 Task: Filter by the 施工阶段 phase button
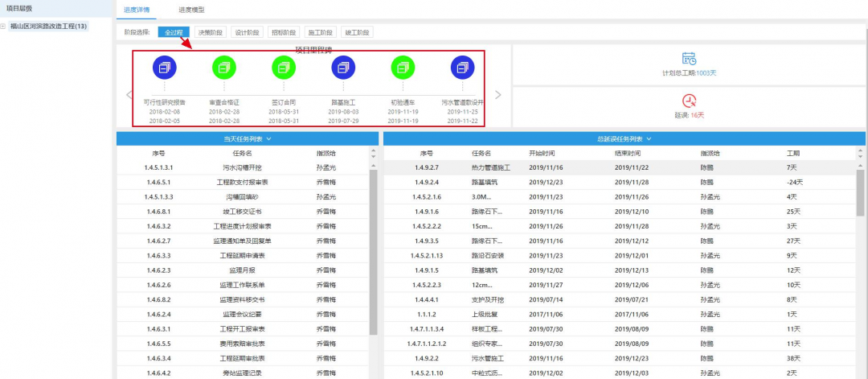click(x=320, y=32)
